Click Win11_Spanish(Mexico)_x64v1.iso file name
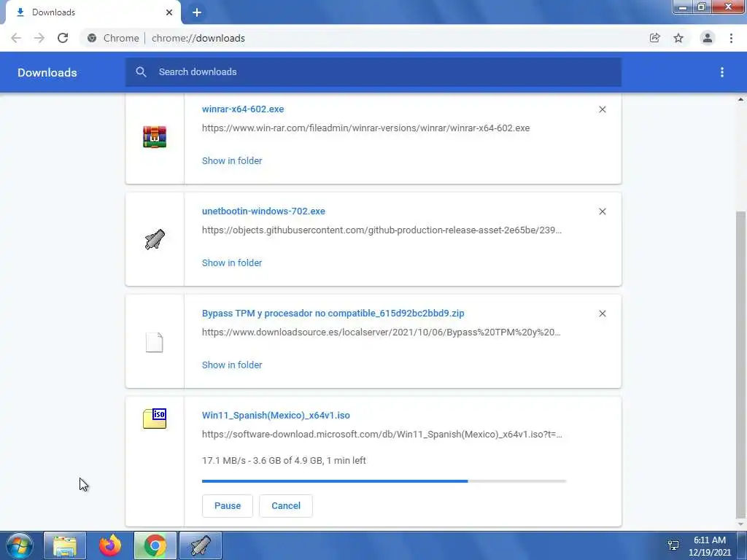Image resolution: width=747 pixels, height=560 pixels. click(276, 415)
